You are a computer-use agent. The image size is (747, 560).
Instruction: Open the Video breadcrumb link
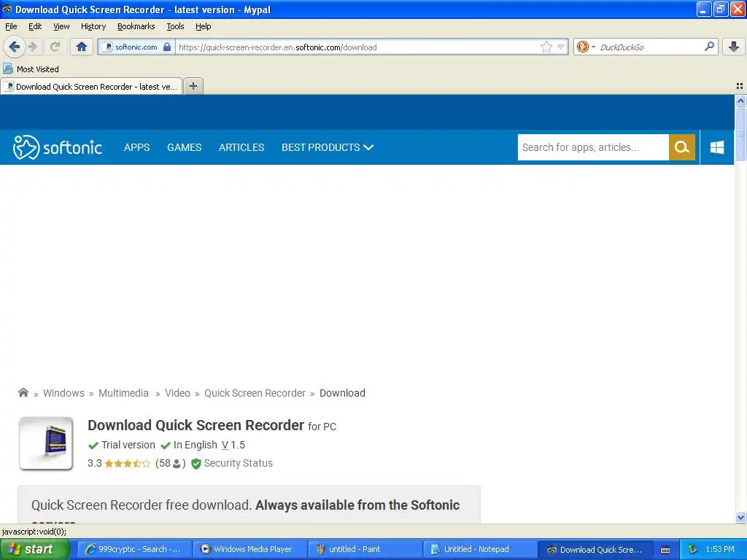[x=177, y=393]
